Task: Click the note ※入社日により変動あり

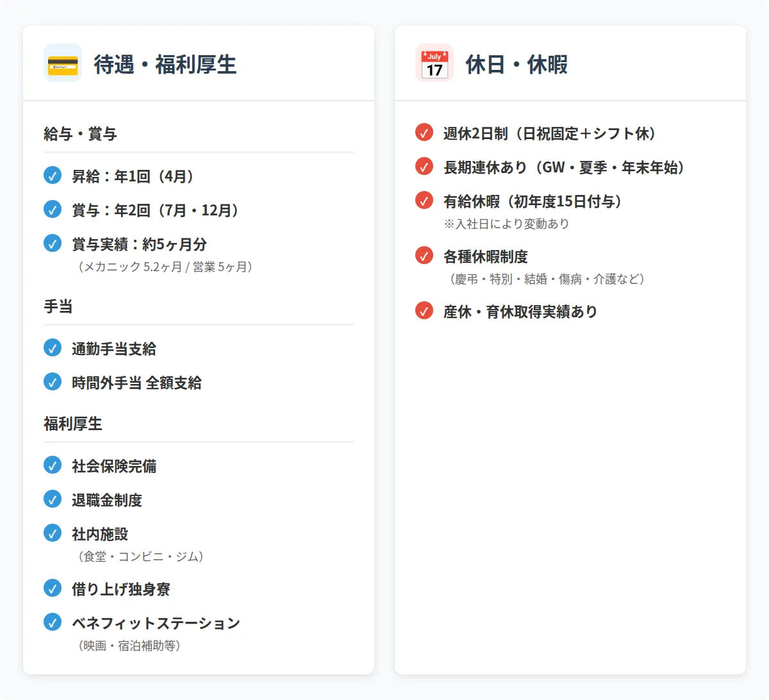Action: click(506, 224)
